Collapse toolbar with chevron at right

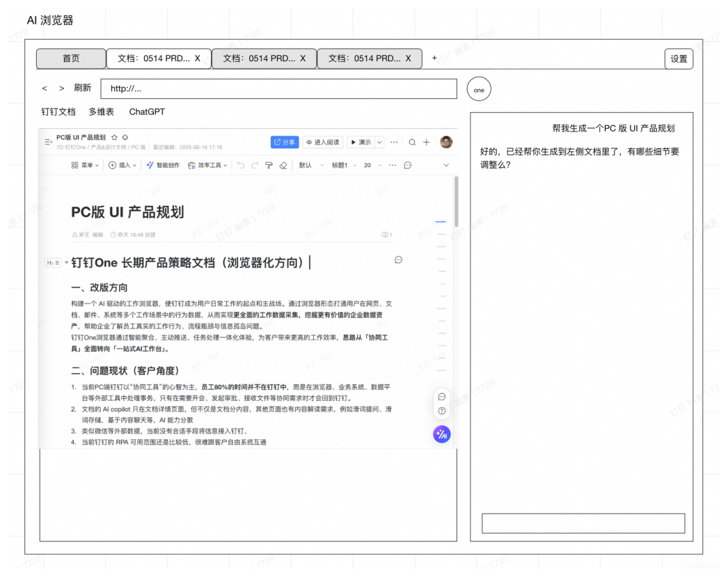pyautogui.click(x=446, y=165)
